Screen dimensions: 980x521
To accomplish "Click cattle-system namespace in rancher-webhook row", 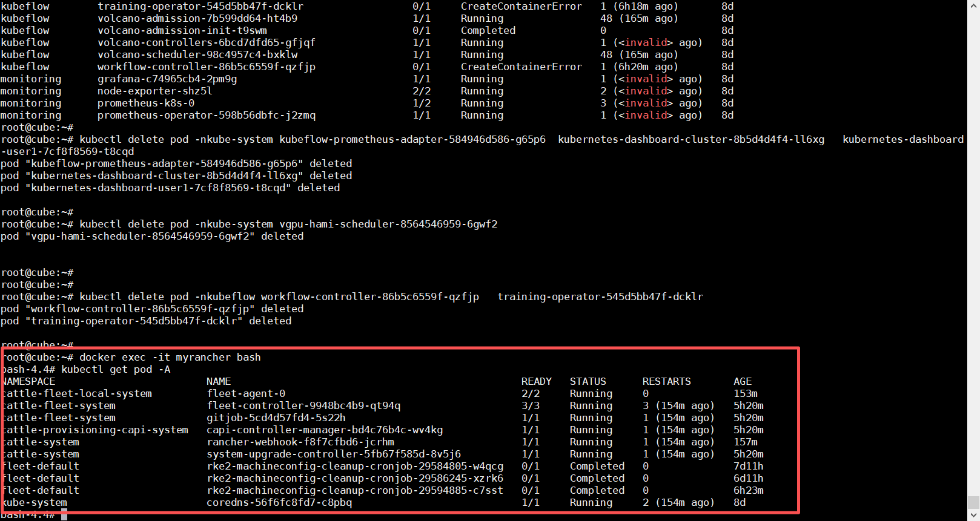I will click(x=40, y=442).
